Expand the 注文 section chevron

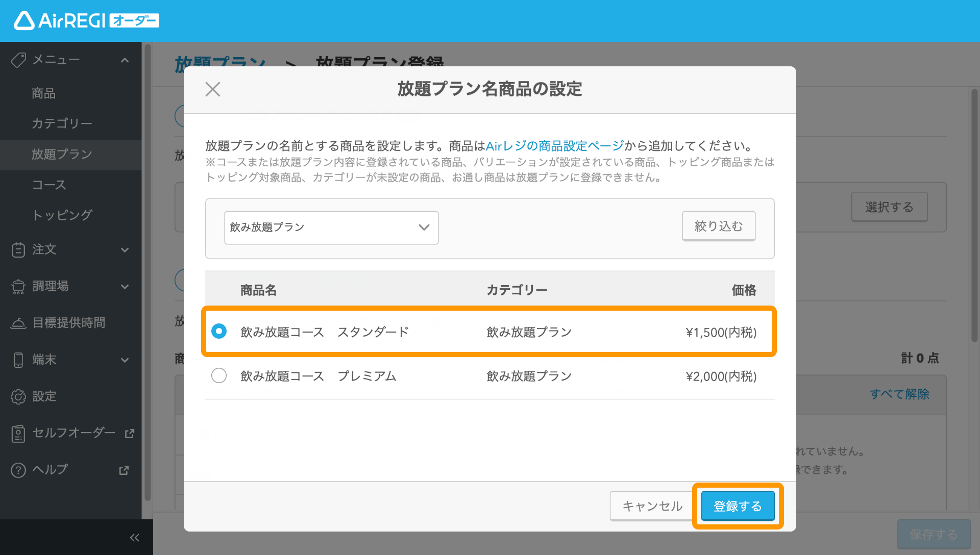click(x=125, y=250)
